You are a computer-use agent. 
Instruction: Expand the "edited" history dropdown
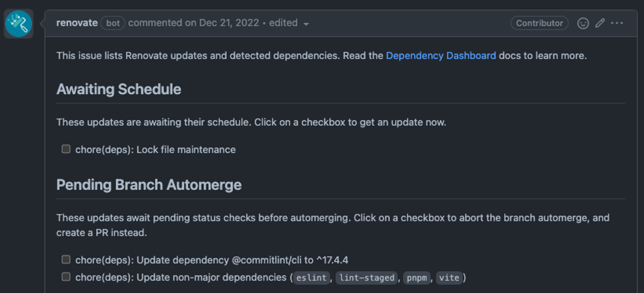(283, 23)
